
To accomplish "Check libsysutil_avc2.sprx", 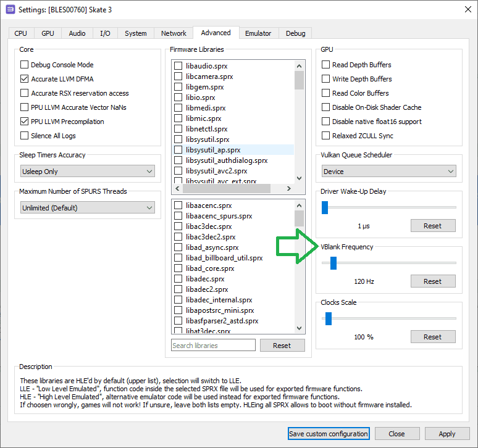I will 178,171.
